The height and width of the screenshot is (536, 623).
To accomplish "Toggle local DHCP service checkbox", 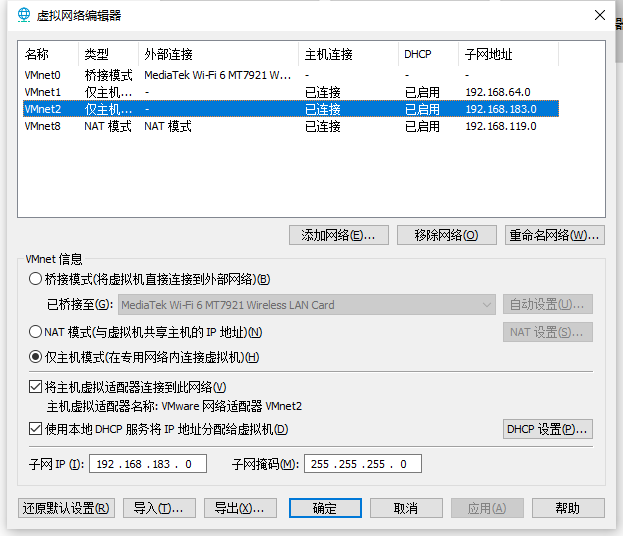I will click(x=35, y=429).
